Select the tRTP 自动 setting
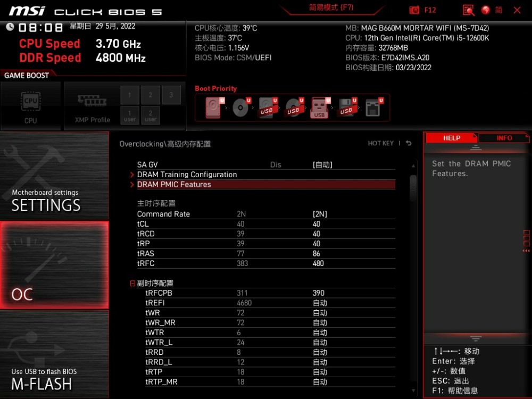532x399 pixels. [320, 371]
